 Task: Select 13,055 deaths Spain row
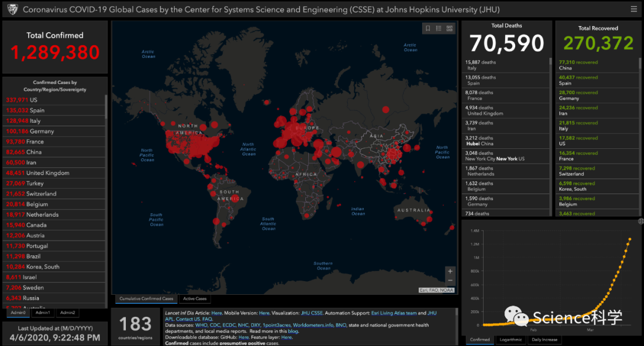pos(506,80)
